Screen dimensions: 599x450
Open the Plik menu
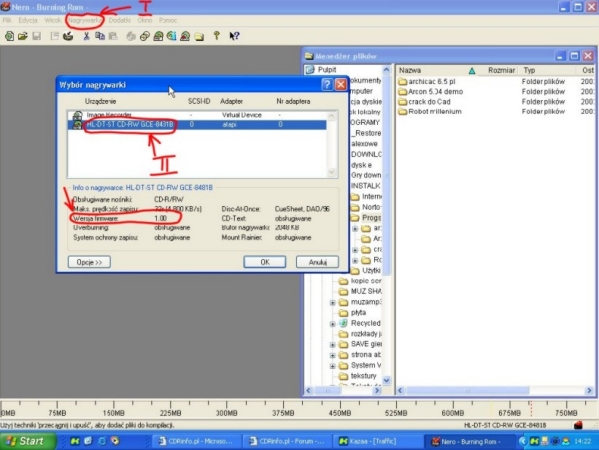click(7, 20)
